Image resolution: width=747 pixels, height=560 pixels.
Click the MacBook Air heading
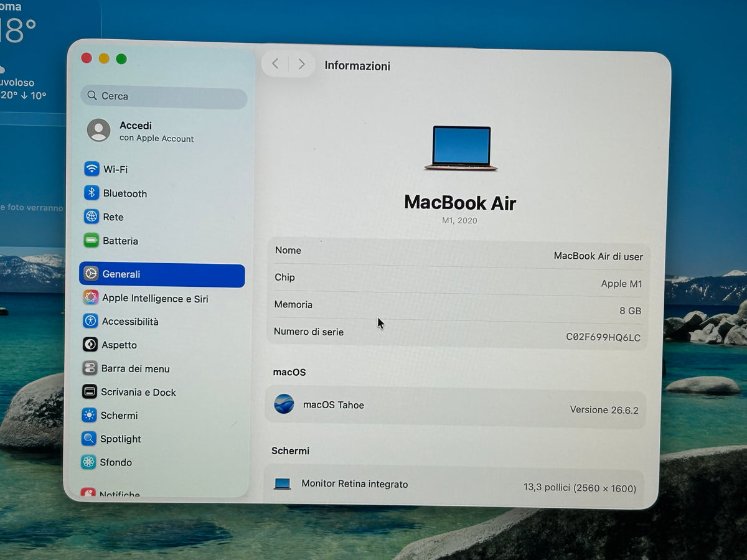(460, 202)
